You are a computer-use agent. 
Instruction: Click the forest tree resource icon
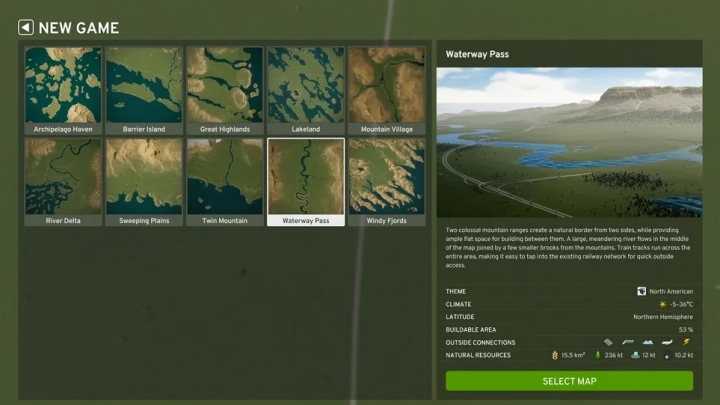click(x=598, y=355)
